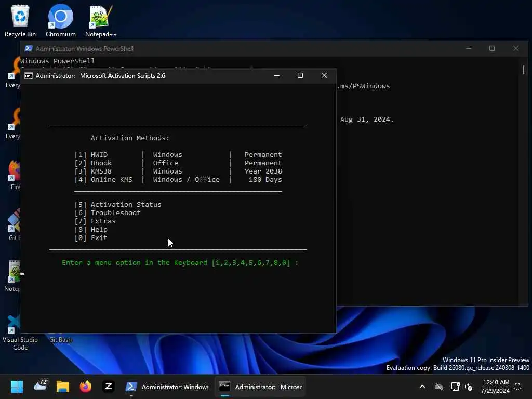Click the '[4] Online KMS' menu line
532x399 pixels.
[178, 179]
